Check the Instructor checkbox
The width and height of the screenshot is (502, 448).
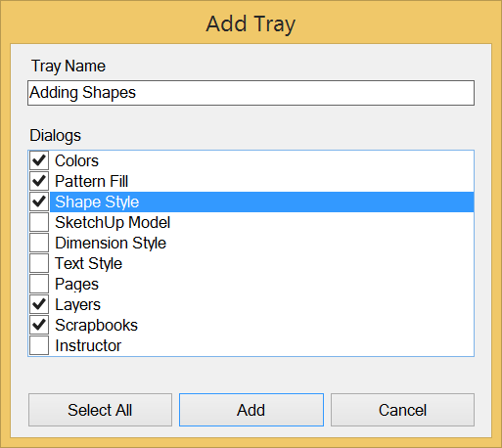(x=39, y=345)
